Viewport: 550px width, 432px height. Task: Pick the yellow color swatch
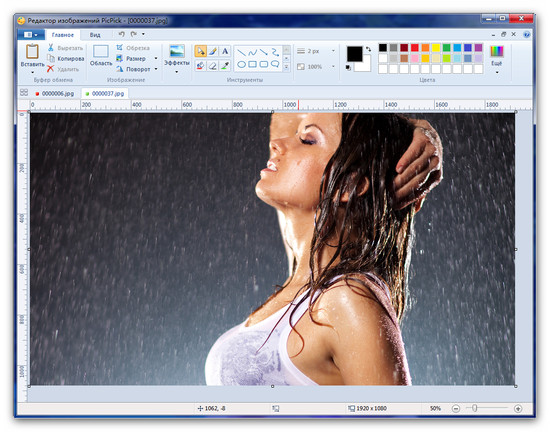436,48
